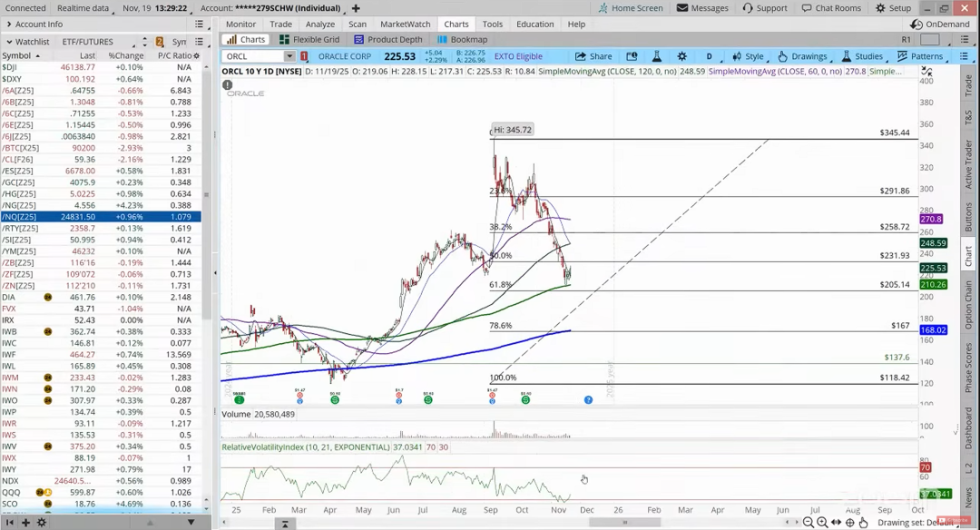Open the T&S side panel tab
The image size is (980, 530).
tap(968, 117)
